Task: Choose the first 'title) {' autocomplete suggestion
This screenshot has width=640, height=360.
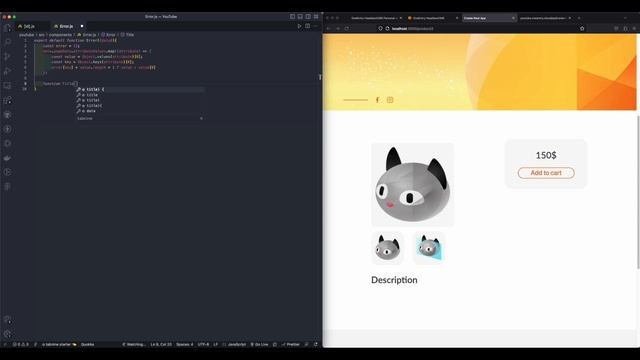Action: pos(140,89)
